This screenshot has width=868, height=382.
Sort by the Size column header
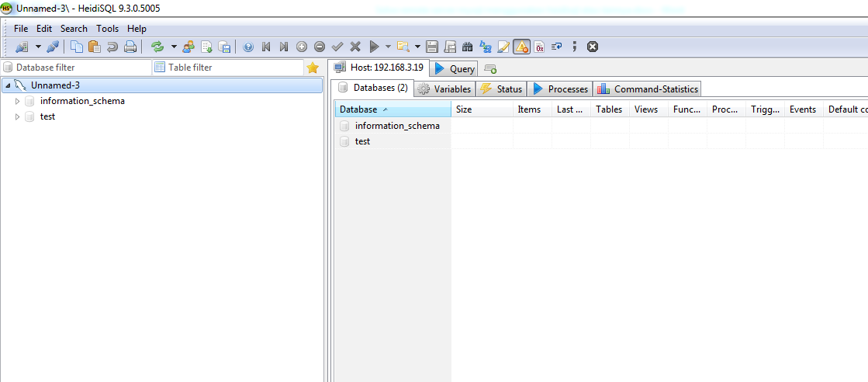(482, 109)
